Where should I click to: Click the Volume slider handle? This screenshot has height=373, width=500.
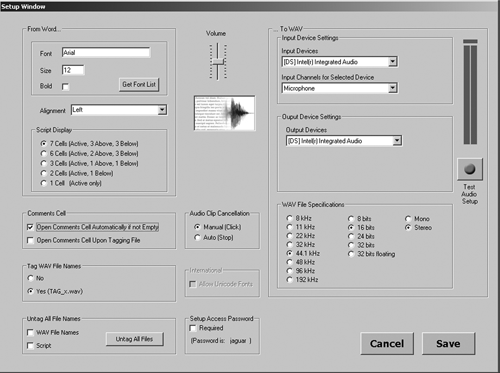(218, 62)
